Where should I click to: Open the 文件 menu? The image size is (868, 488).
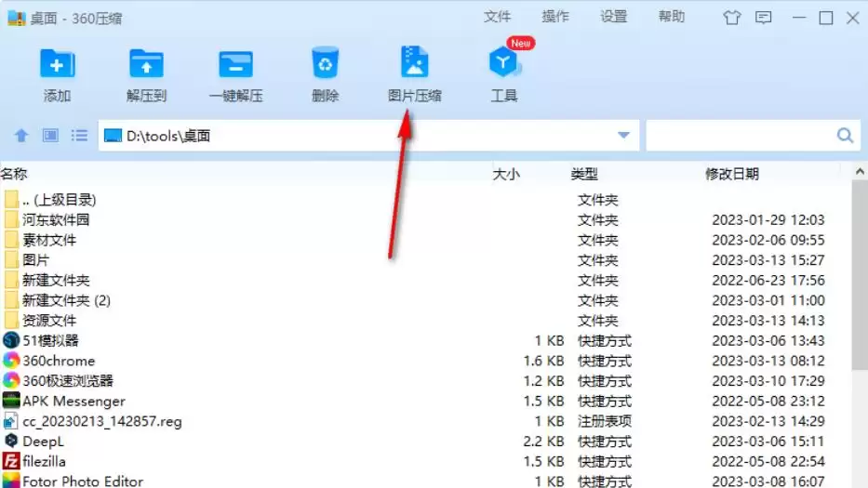[x=497, y=17]
